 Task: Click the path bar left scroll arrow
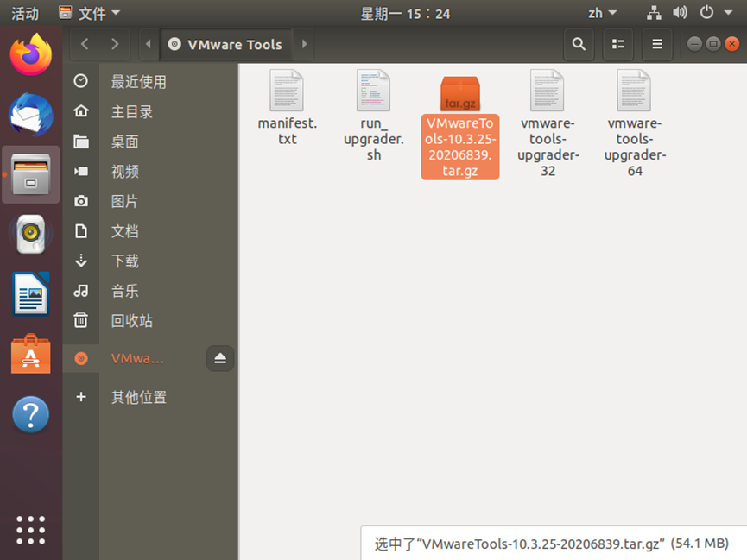[x=149, y=44]
